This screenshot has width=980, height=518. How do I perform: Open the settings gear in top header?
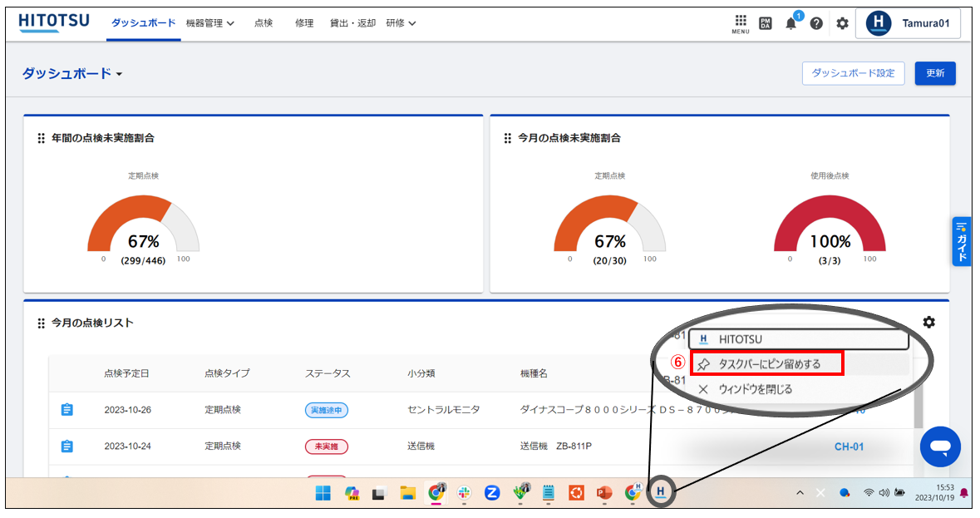(843, 24)
